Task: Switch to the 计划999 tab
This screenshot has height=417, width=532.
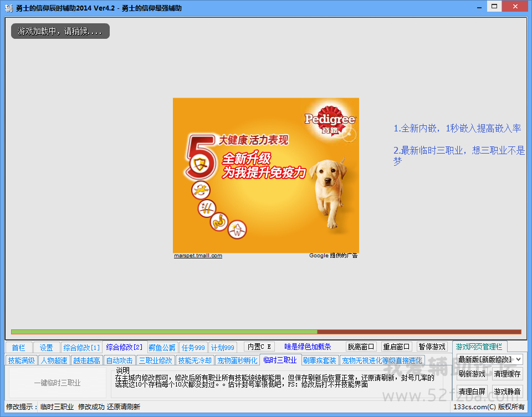Action: [x=223, y=347]
